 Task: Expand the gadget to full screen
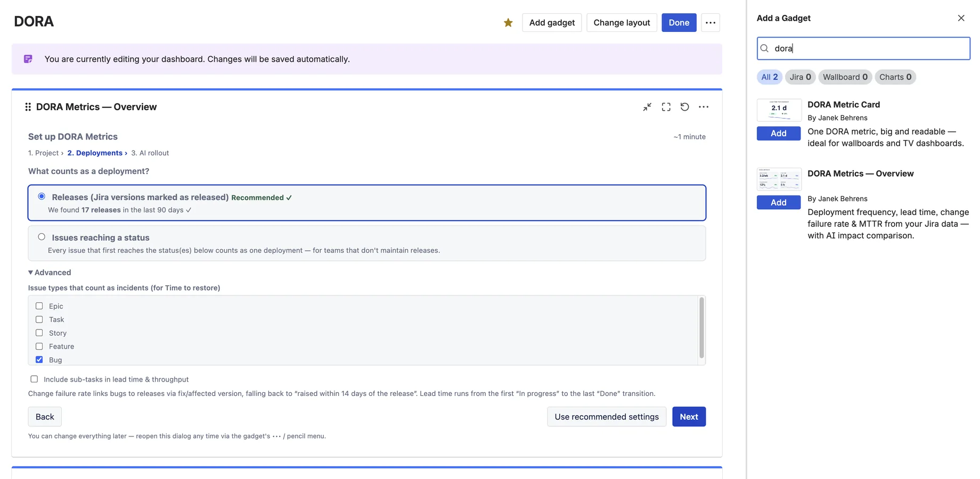point(666,107)
